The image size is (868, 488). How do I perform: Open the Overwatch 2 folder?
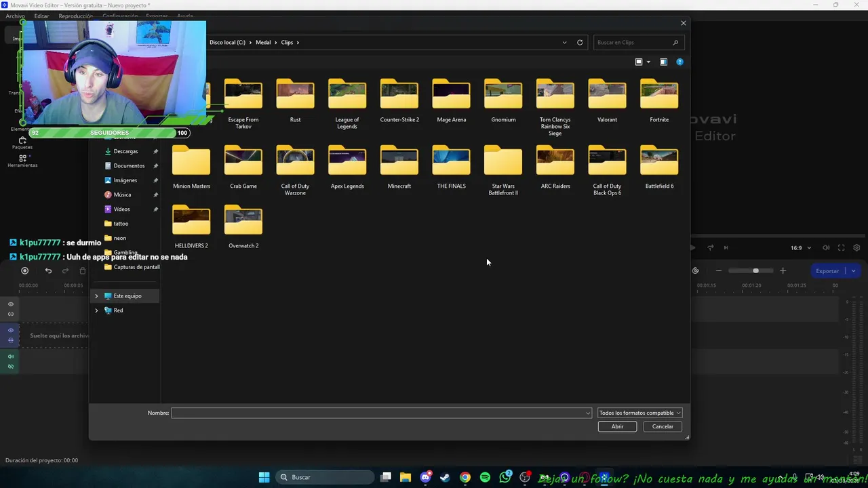click(x=243, y=227)
